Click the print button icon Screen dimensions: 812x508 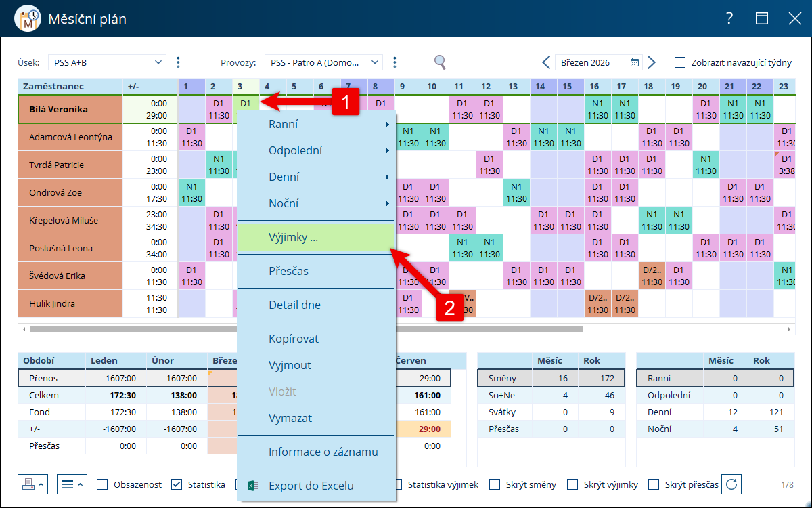(32, 484)
